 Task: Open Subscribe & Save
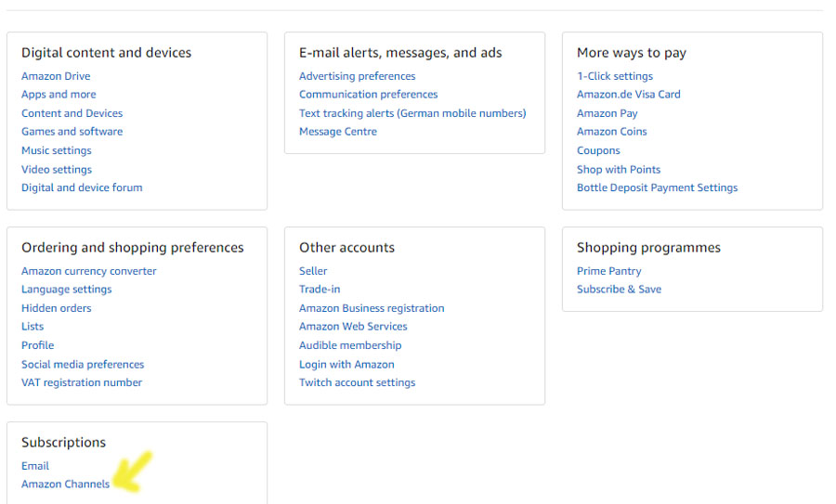tap(619, 290)
